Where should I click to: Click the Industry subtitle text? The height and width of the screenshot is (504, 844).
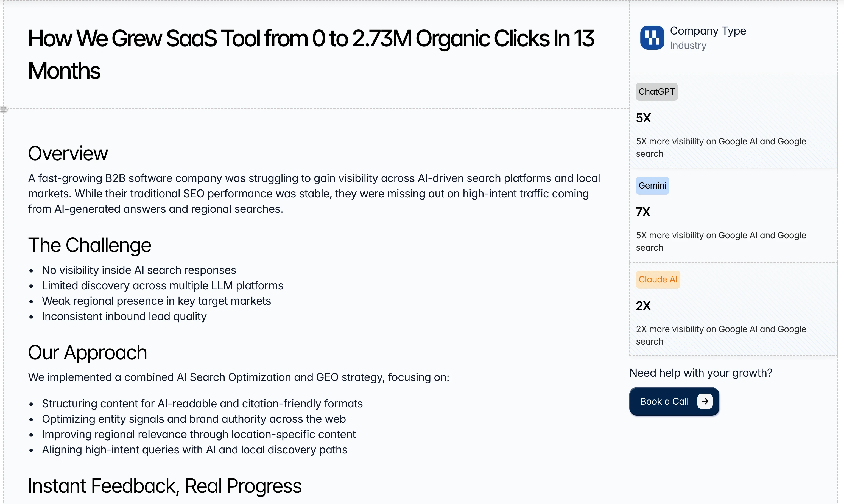click(x=688, y=46)
